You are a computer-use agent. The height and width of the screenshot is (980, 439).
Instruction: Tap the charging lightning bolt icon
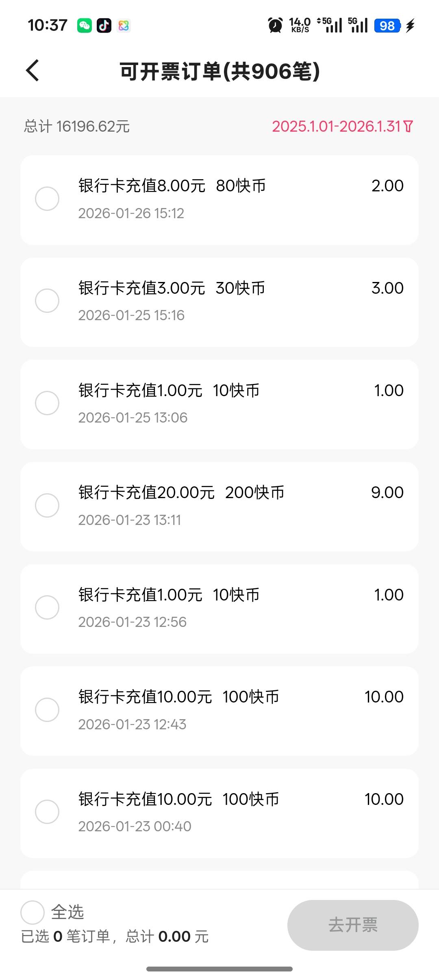pos(411,25)
